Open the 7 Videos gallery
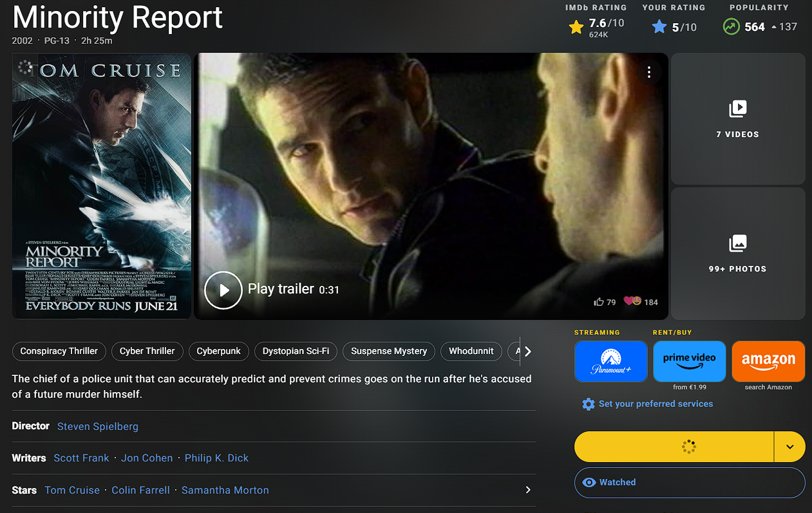812x513 pixels. click(738, 119)
